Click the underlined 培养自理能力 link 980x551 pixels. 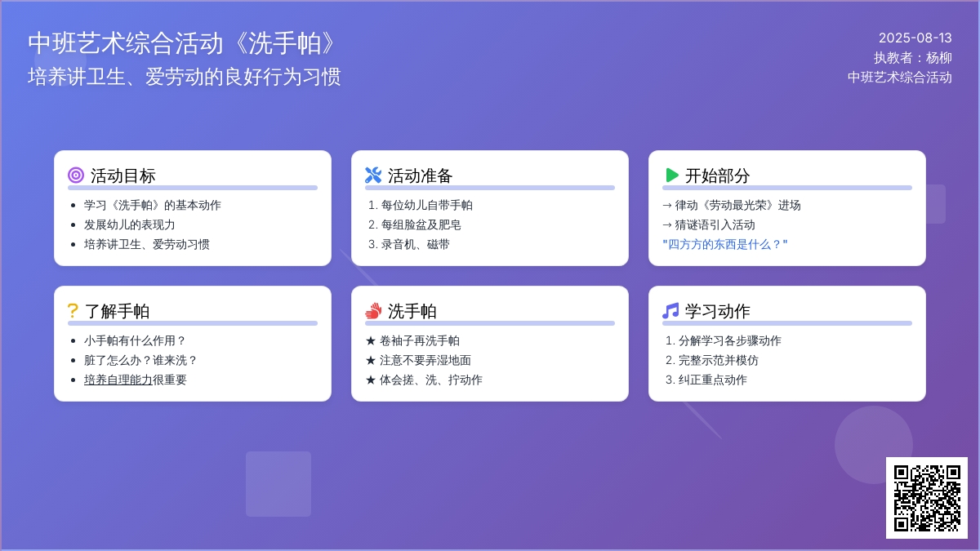118,380
